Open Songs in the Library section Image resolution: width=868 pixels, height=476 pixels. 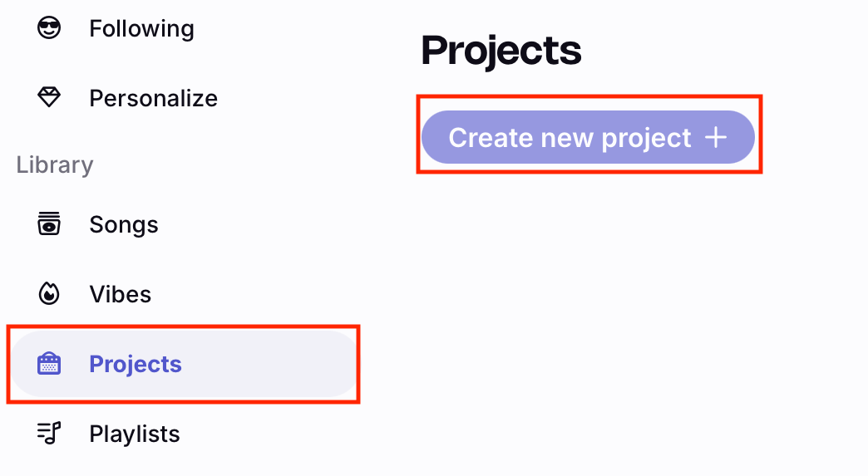[x=124, y=224]
